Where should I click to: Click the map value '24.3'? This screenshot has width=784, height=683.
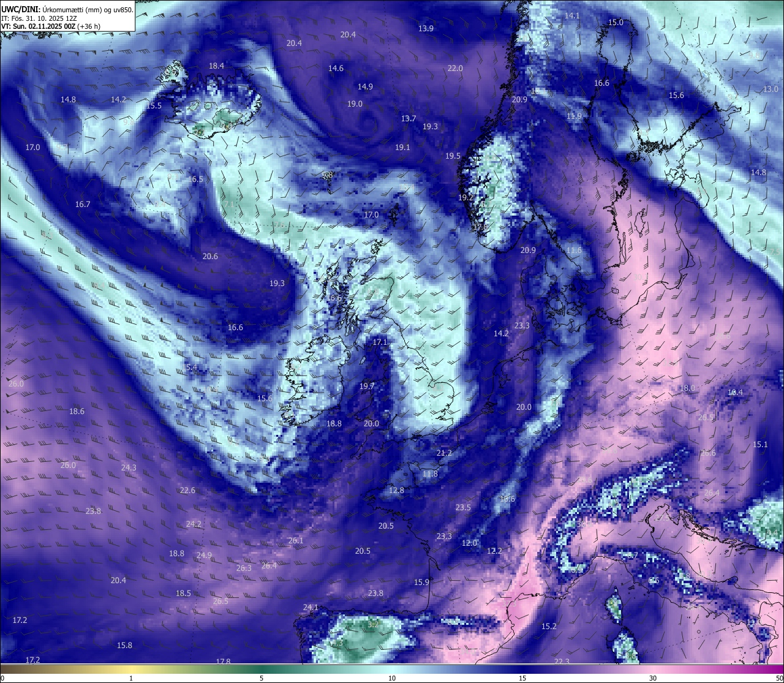coord(129,468)
